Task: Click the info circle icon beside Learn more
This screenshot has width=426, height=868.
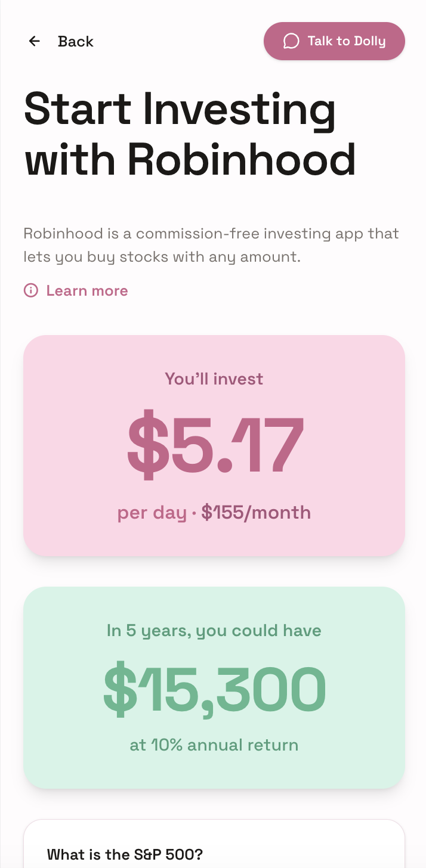Action: click(30, 290)
